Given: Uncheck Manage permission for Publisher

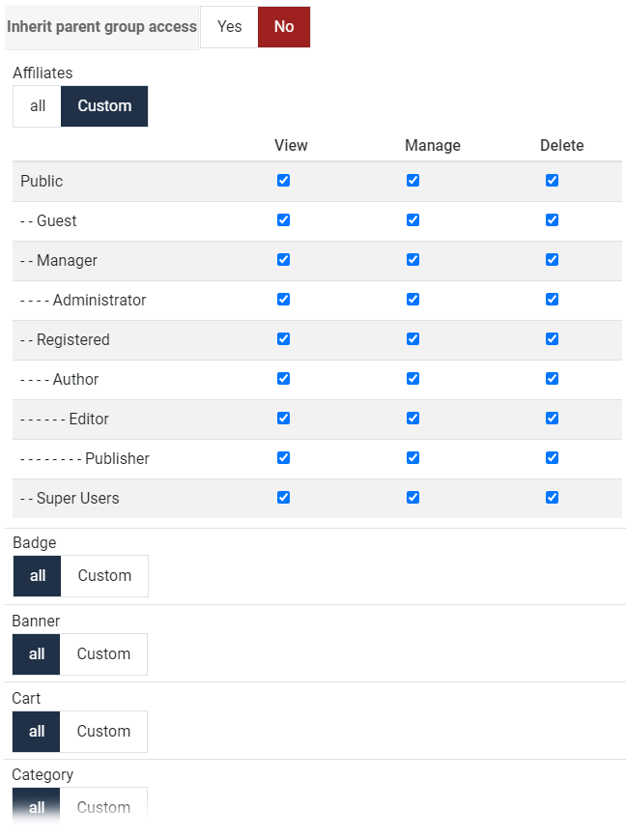Looking at the screenshot, I should click(413, 458).
